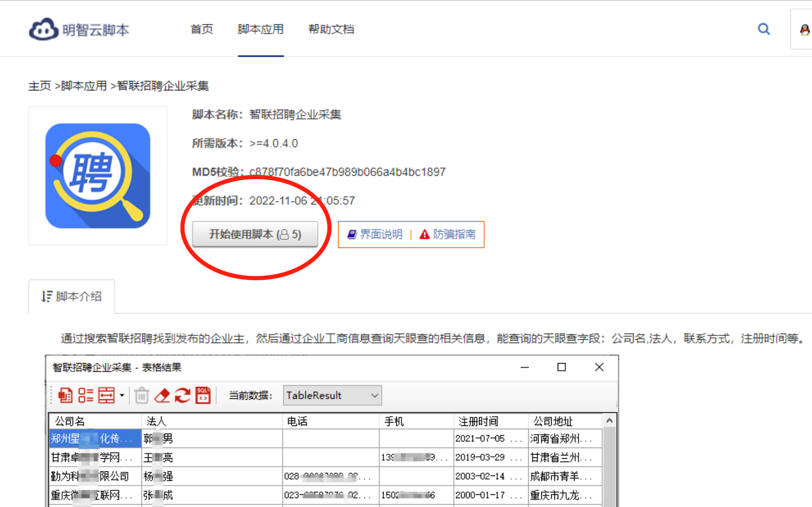The width and height of the screenshot is (812, 507).
Task: Click the 开始使用脚本 button
Action: (x=255, y=234)
